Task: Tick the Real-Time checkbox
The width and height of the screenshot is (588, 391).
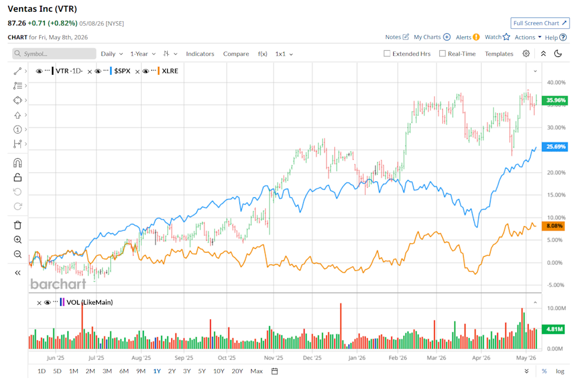Action: click(x=442, y=54)
